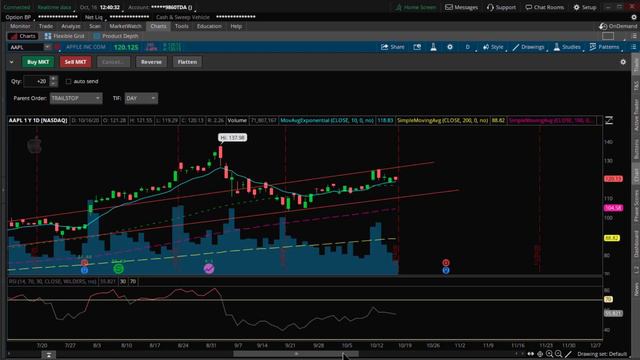Viewport: 640px width, 360px height.
Task: Click the RSI overbought value 70
Action: tap(133, 282)
